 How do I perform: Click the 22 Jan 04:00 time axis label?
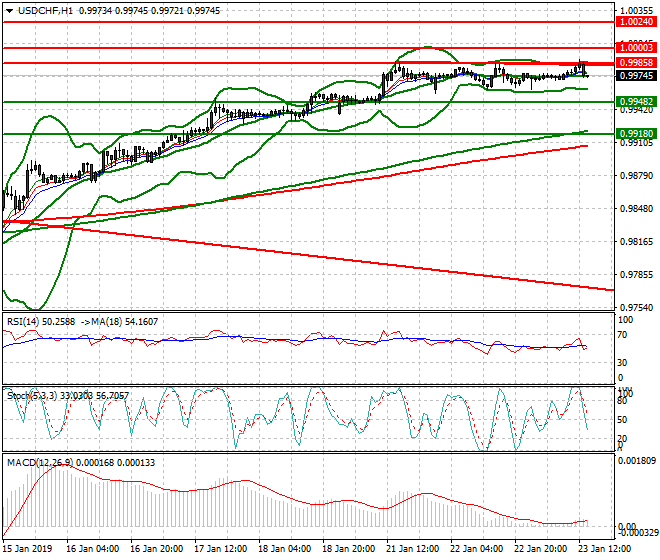(476, 549)
